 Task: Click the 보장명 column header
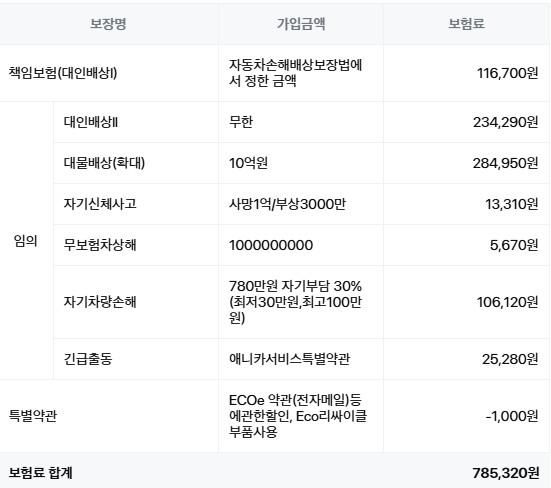point(108,24)
